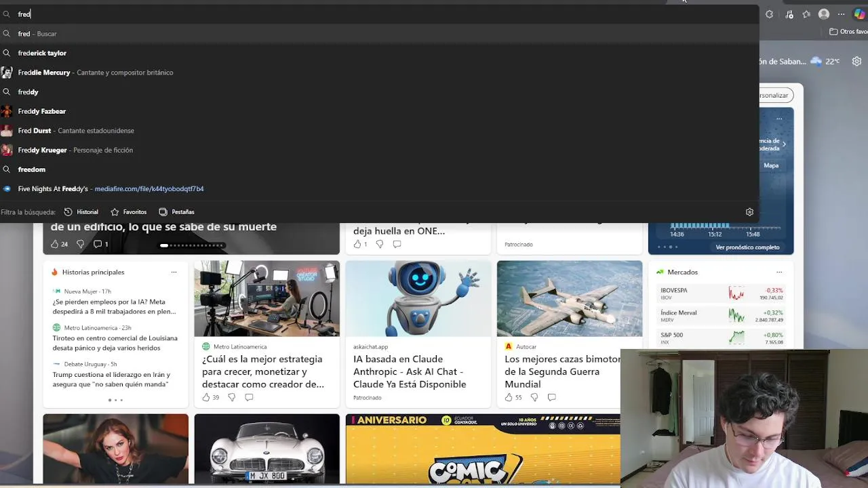This screenshot has height=488, width=868.
Task: Open 'IA basada en Claude' sponsored link
Action: (410, 371)
